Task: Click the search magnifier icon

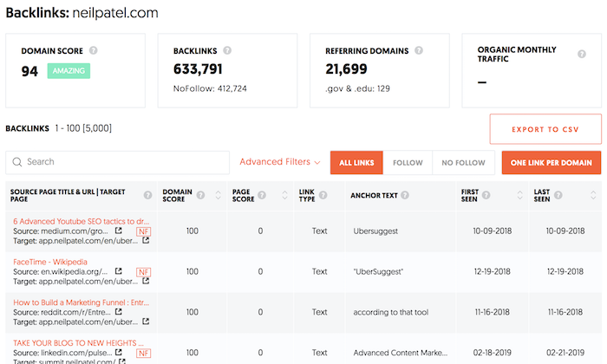Action: [17, 162]
